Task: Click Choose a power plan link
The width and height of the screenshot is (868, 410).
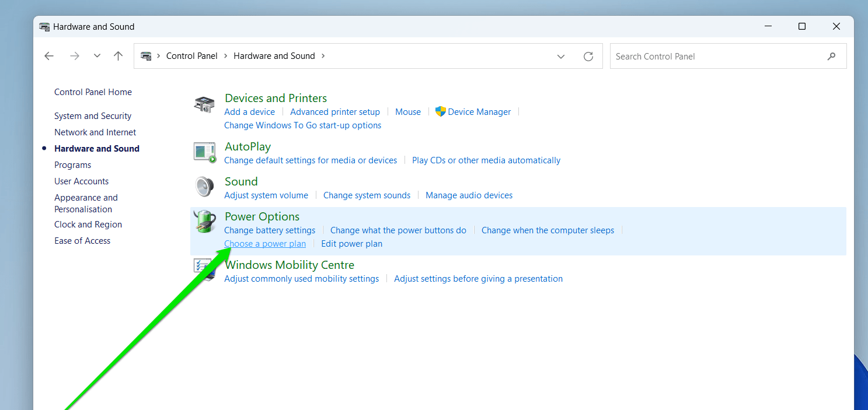Action: (265, 244)
